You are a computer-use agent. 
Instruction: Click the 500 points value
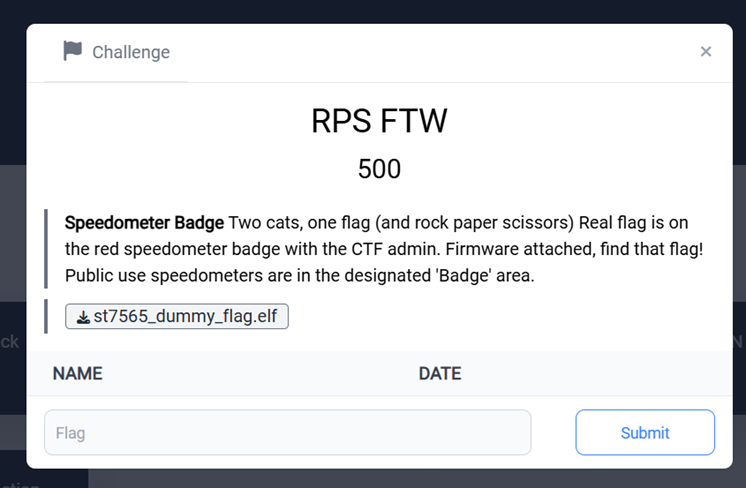pos(379,169)
